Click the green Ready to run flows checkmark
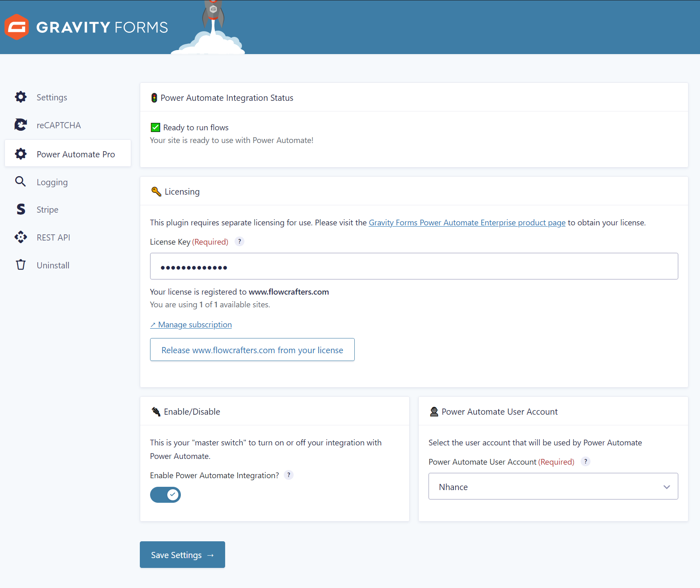Viewport: 700px width, 588px height. [155, 127]
